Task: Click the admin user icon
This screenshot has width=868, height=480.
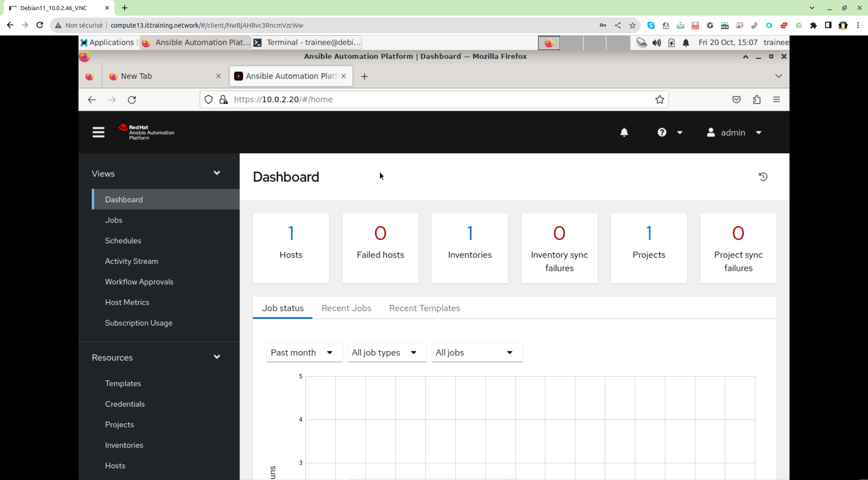Action: pos(711,132)
